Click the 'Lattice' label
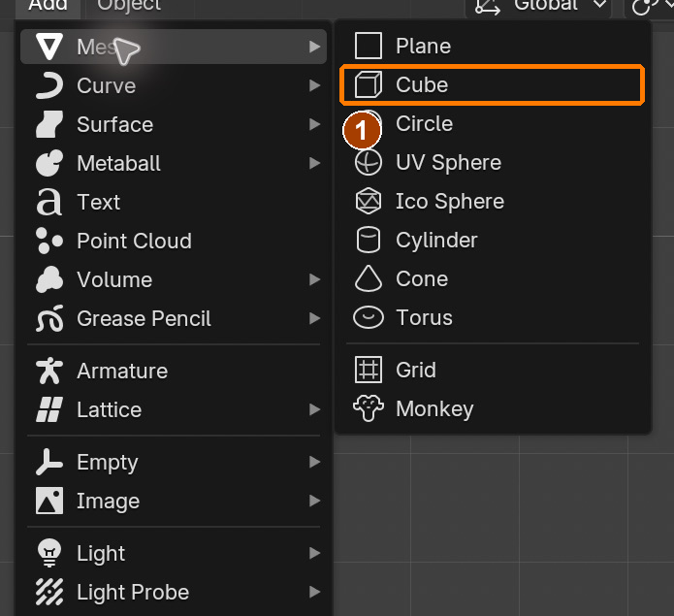674x616 pixels. click(x=110, y=409)
